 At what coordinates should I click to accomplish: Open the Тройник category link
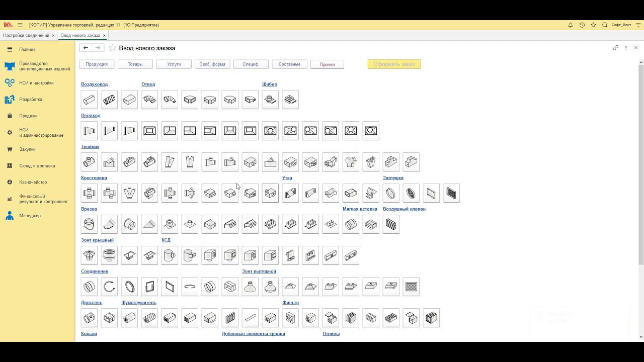[x=90, y=147]
